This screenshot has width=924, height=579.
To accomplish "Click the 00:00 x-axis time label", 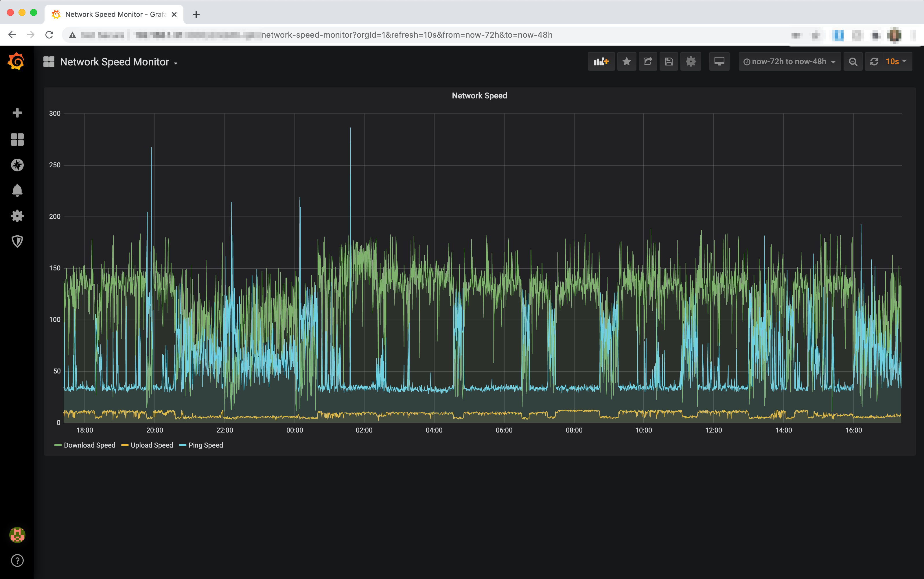I will pyautogui.click(x=294, y=430).
